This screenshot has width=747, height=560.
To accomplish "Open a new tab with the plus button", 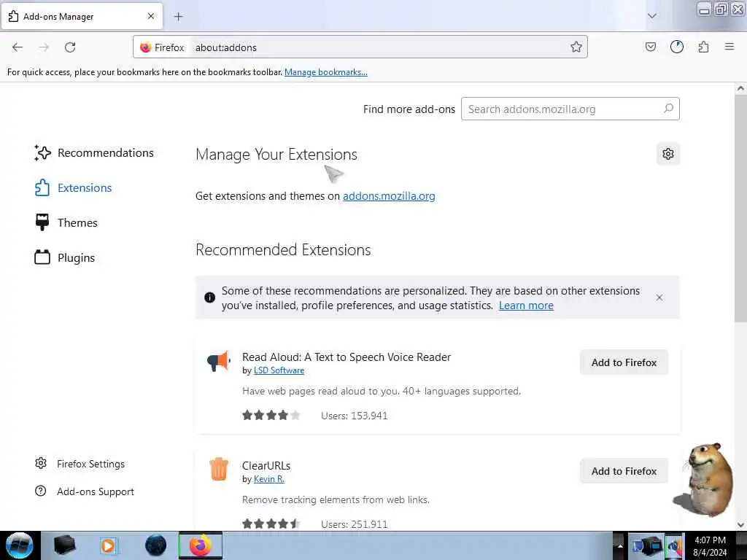I will click(178, 17).
